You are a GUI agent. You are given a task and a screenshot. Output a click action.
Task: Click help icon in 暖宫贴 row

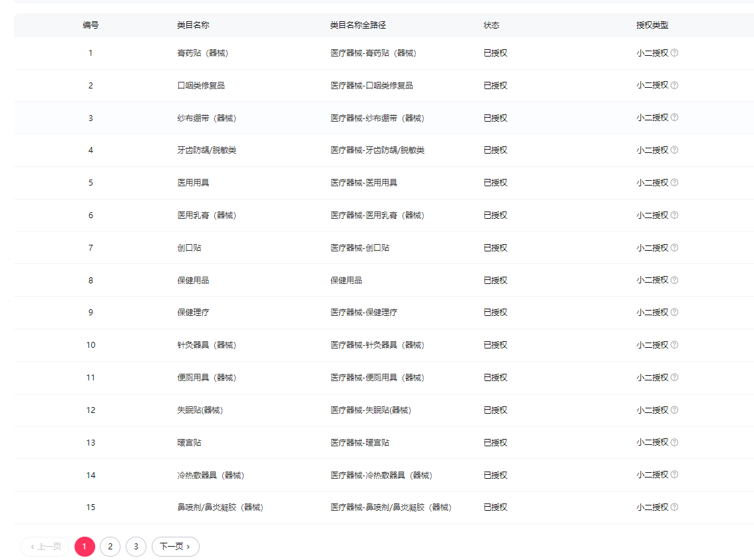674,442
